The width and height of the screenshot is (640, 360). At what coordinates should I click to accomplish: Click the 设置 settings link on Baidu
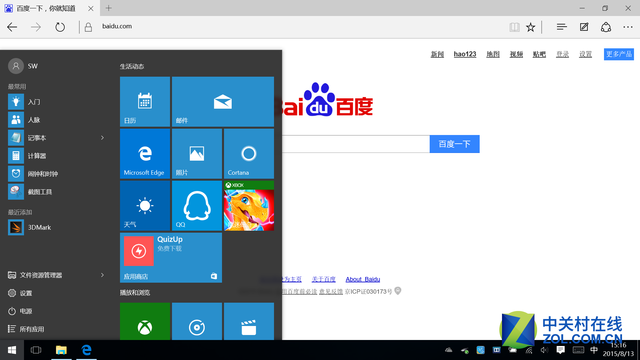tap(586, 54)
